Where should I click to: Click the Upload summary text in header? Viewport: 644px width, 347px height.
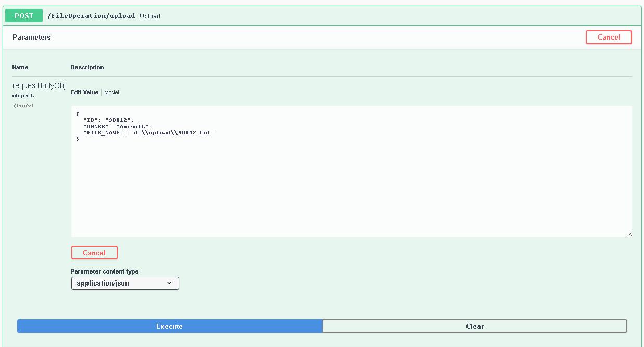click(x=150, y=16)
